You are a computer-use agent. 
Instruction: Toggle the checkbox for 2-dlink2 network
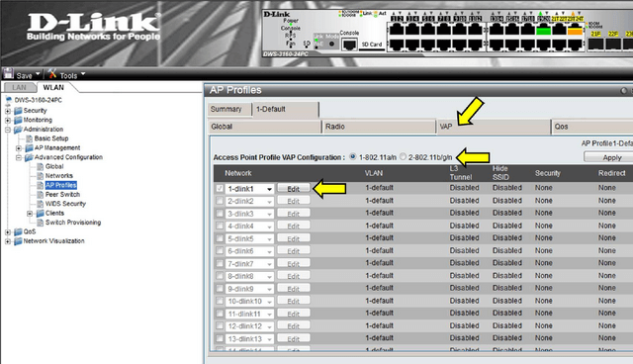(x=220, y=201)
